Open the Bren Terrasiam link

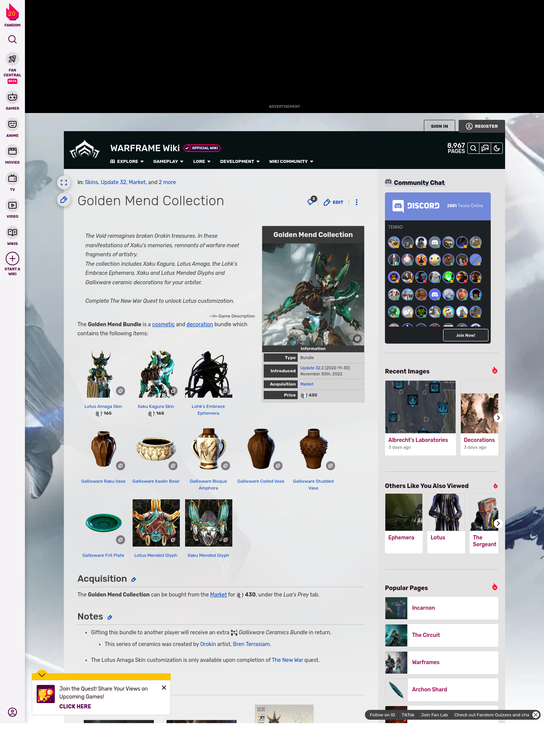coord(251,644)
